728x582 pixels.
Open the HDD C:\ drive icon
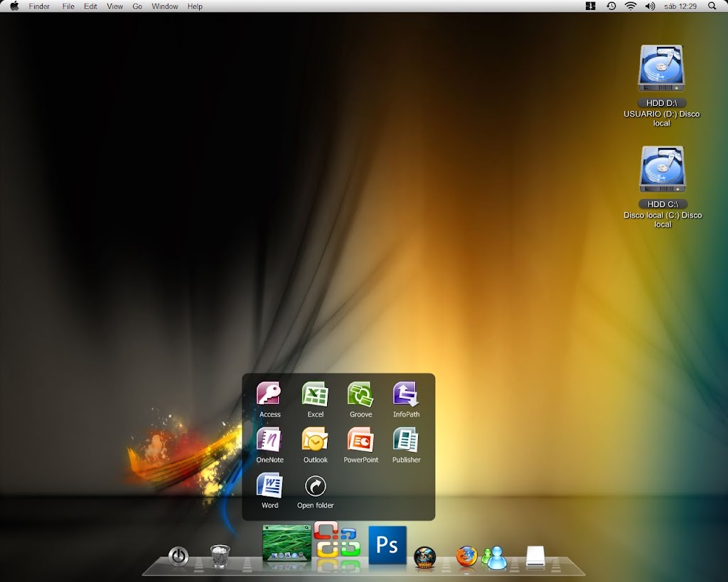click(x=662, y=169)
